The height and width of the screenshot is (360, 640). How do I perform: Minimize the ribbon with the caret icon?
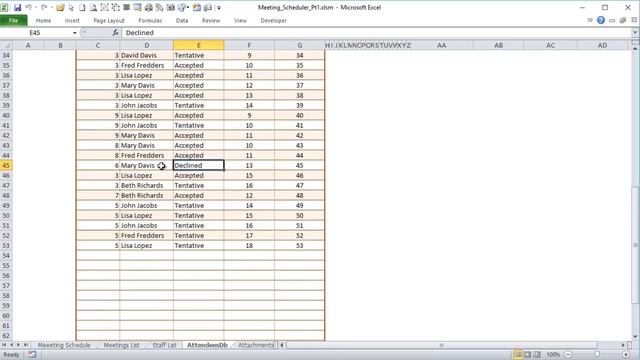coord(590,20)
